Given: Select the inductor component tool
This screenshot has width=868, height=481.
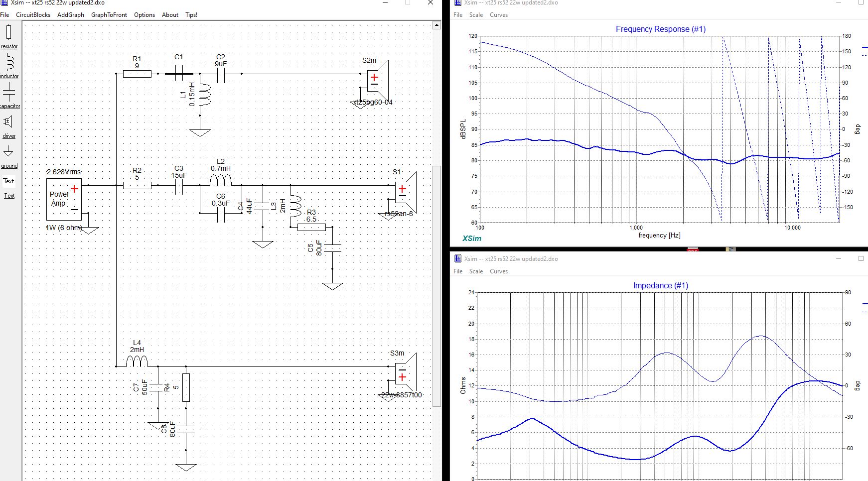Looking at the screenshot, I should pyautogui.click(x=9, y=66).
